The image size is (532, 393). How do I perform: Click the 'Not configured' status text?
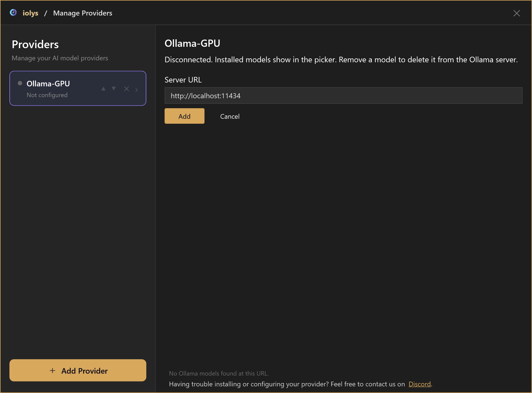point(47,95)
